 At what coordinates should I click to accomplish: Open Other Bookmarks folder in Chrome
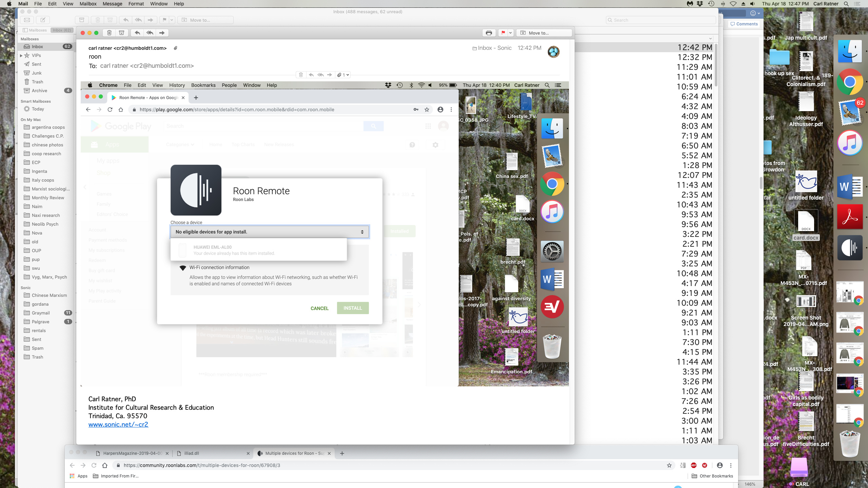coord(712,476)
